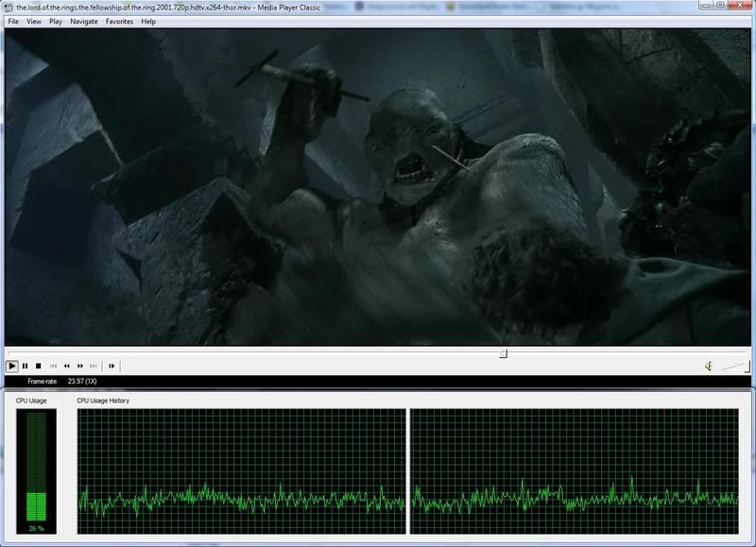Click the left CPU Usage History graph
The width and height of the screenshot is (756, 547).
[x=241, y=470]
